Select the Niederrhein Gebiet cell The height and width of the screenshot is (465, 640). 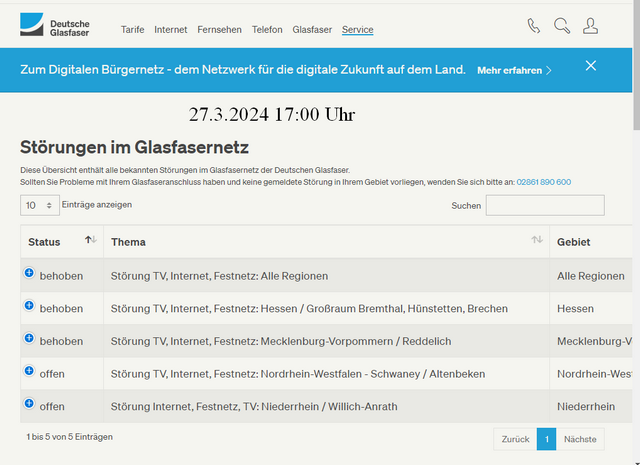[x=591, y=406]
